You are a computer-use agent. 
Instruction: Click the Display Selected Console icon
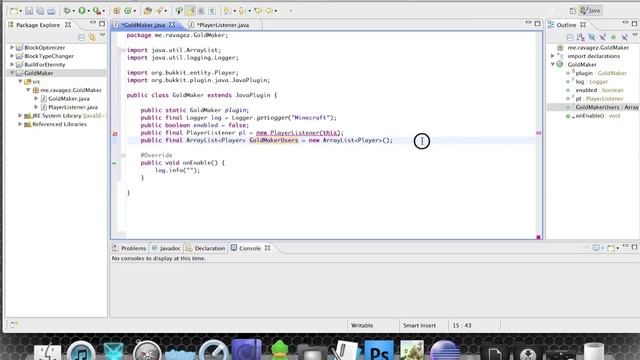pos(597,248)
